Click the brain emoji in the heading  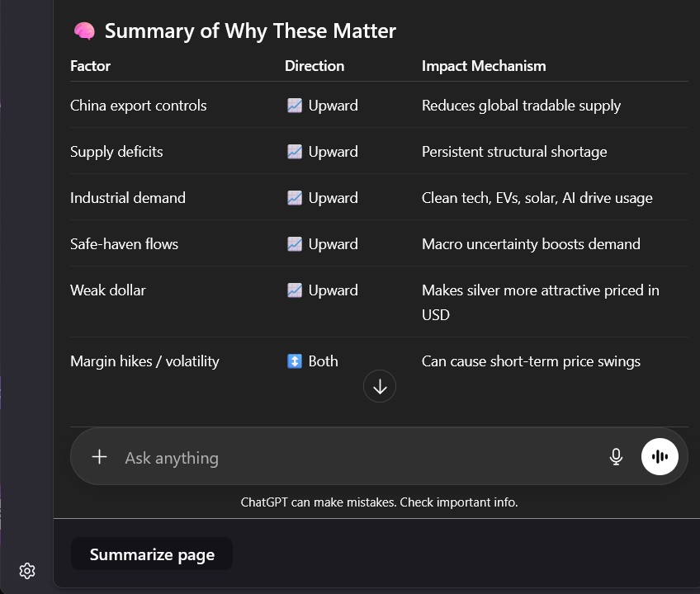[x=84, y=31]
